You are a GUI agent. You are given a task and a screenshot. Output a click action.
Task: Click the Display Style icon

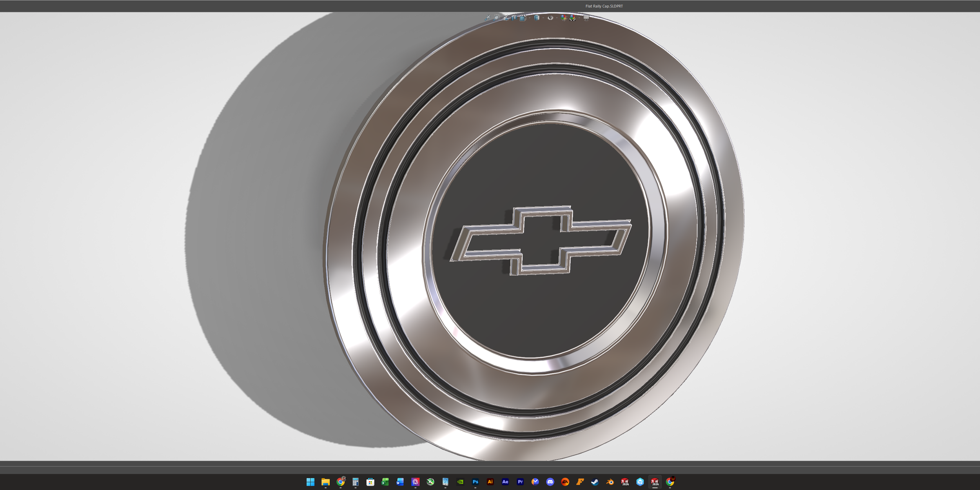pos(537,18)
